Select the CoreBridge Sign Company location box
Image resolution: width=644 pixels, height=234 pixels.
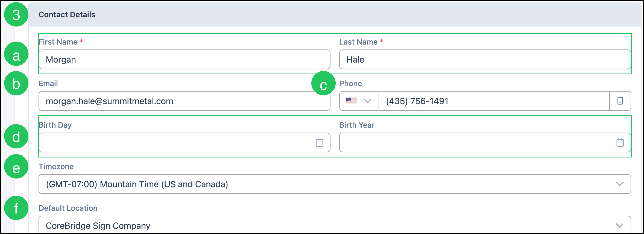point(335,225)
